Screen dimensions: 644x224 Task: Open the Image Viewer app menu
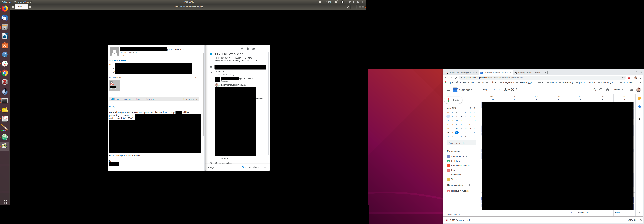point(24,2)
